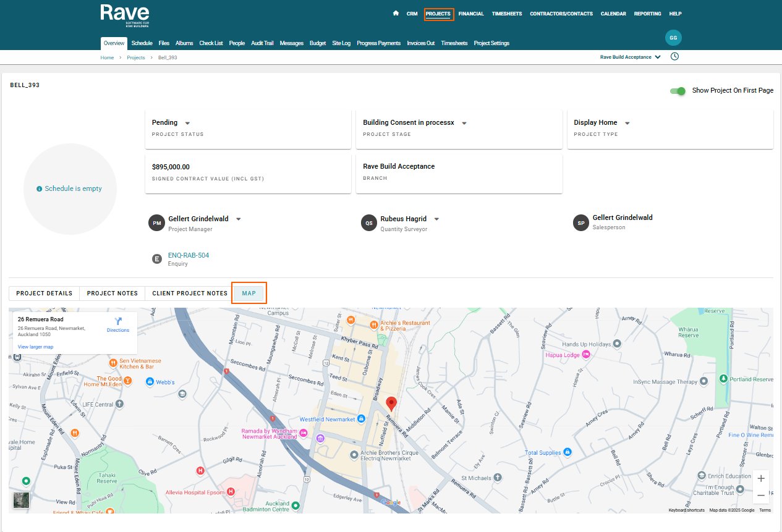Click the E enquiry badge
Viewport: 782px width, 532px height.
coord(157,259)
